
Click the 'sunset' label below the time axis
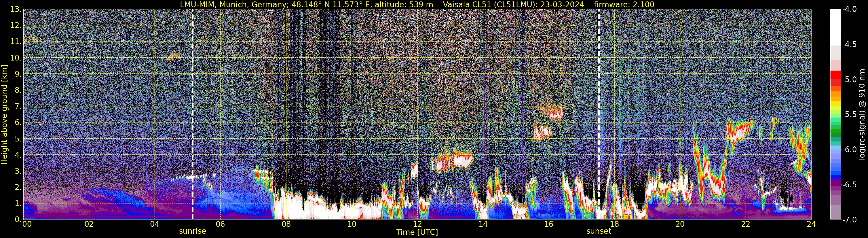599,231
